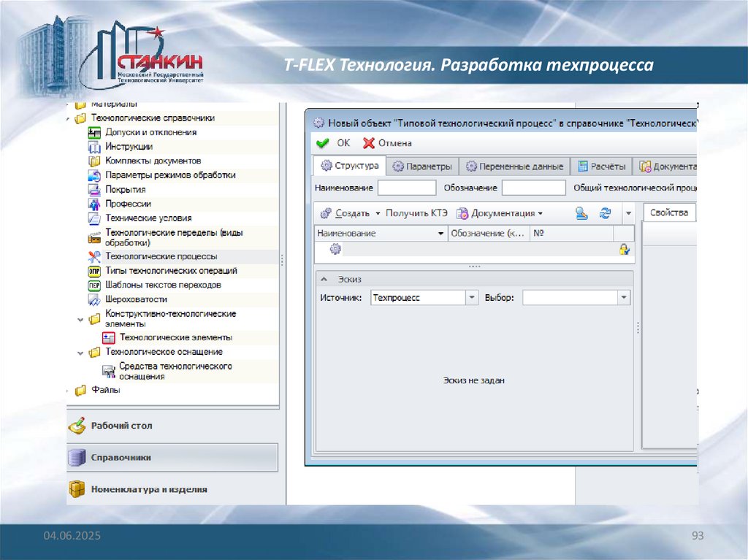Confirm with the OK button
This screenshot has width=748, height=560.
tap(333, 143)
